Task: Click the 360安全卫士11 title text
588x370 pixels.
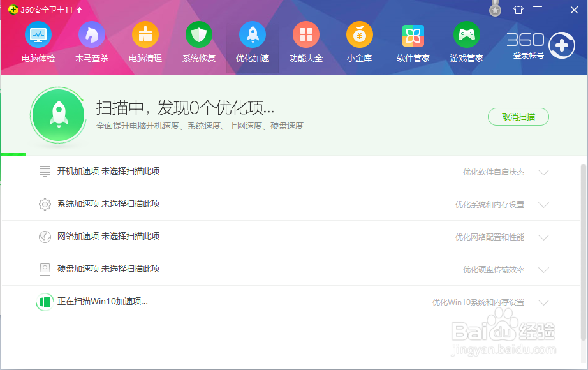Action: (x=47, y=10)
